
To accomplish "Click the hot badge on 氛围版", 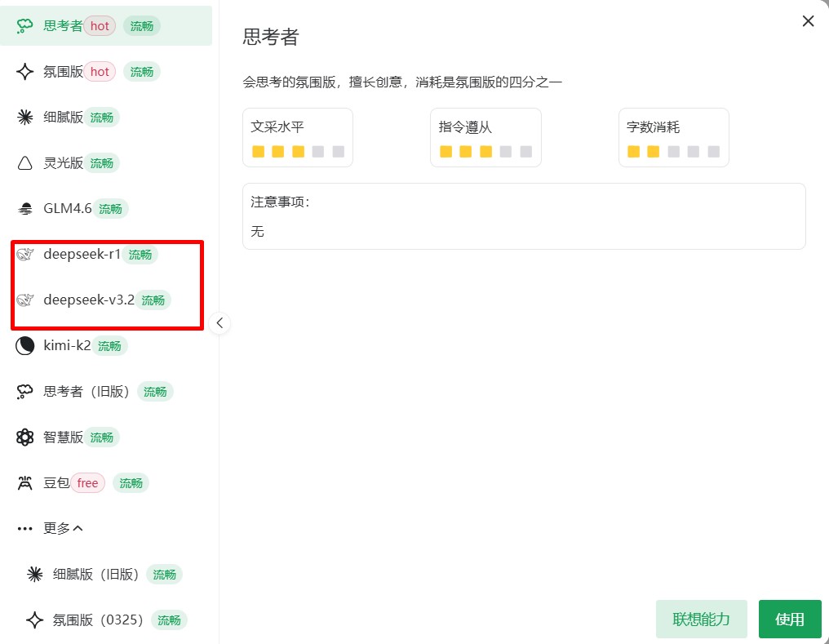I will point(99,71).
